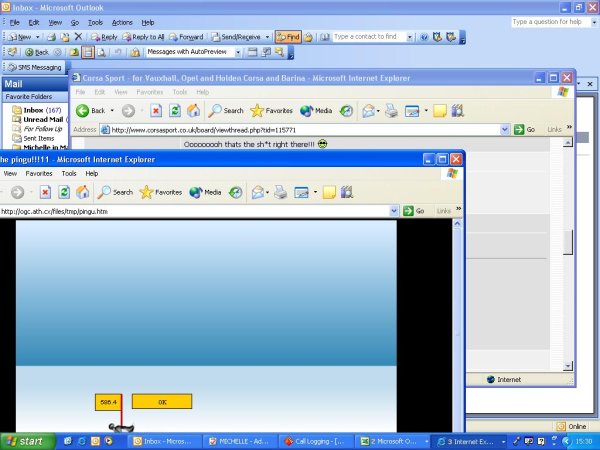
Task: Click Search in pingu window toolbar
Action: coord(115,192)
